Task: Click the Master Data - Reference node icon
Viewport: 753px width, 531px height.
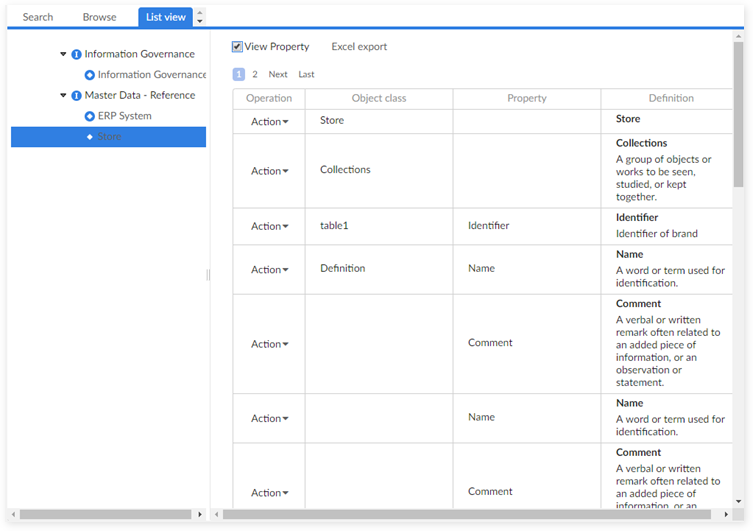Action: pos(77,95)
